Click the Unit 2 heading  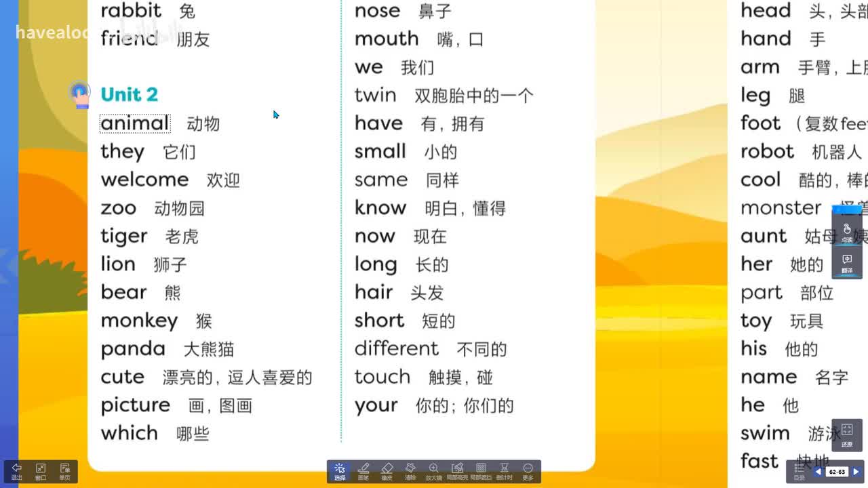coord(129,94)
